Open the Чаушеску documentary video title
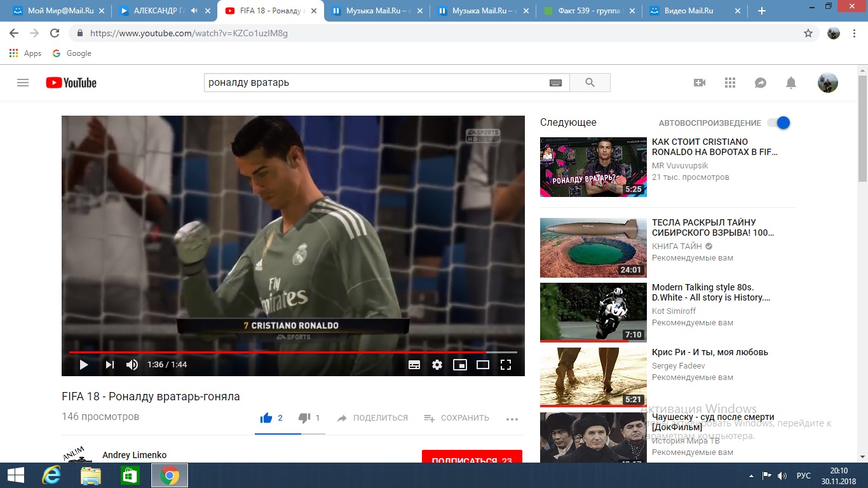The image size is (868, 488). (x=713, y=422)
